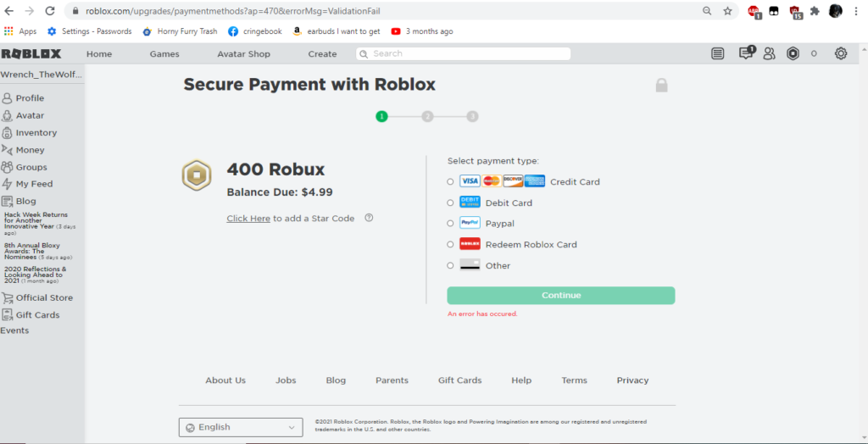Open Money in the sidebar
The width and height of the screenshot is (868, 444).
(23, 149)
